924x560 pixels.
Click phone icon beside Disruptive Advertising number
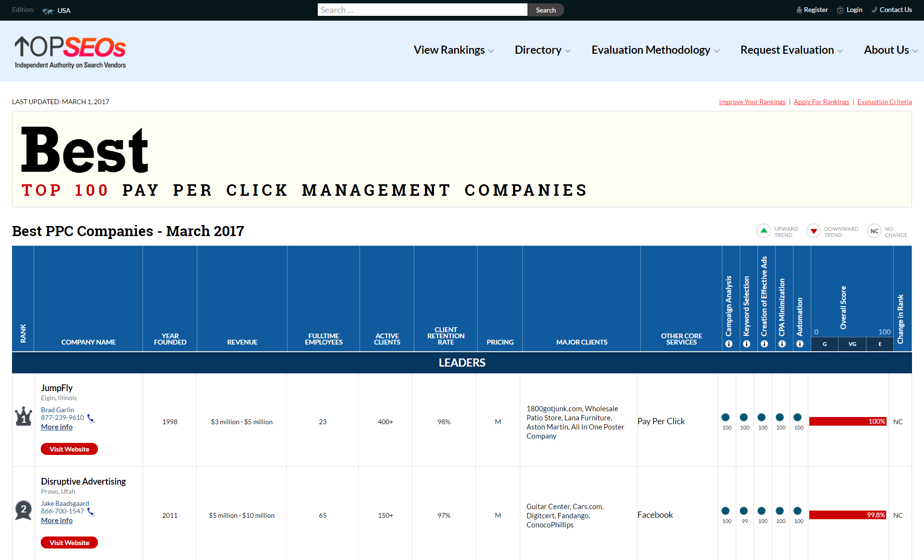[91, 512]
